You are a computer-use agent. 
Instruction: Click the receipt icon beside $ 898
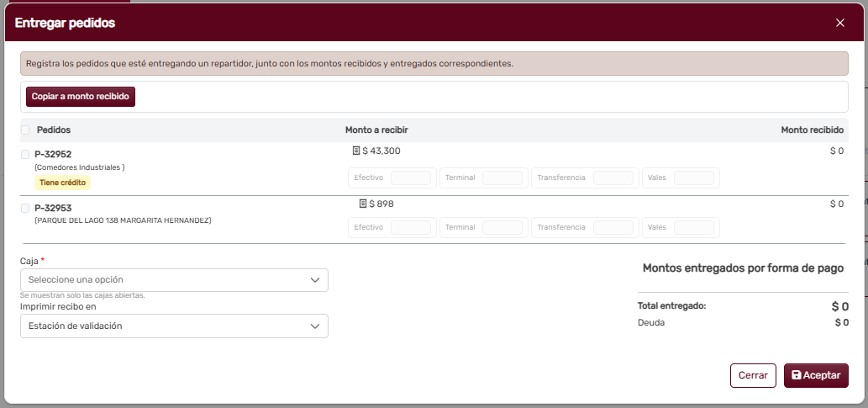(x=363, y=204)
